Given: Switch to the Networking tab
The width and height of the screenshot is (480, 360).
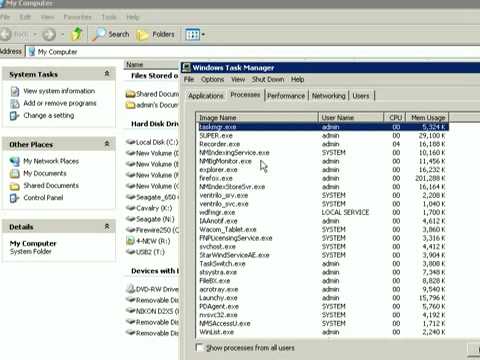Looking at the screenshot, I should [329, 96].
